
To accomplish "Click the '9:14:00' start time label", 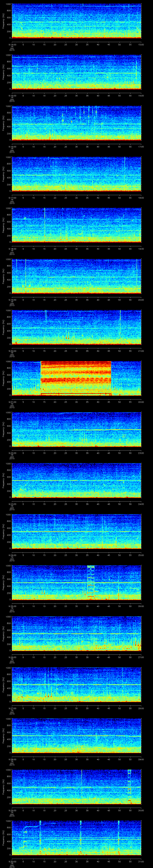I will pyautogui.click(x=12, y=44).
